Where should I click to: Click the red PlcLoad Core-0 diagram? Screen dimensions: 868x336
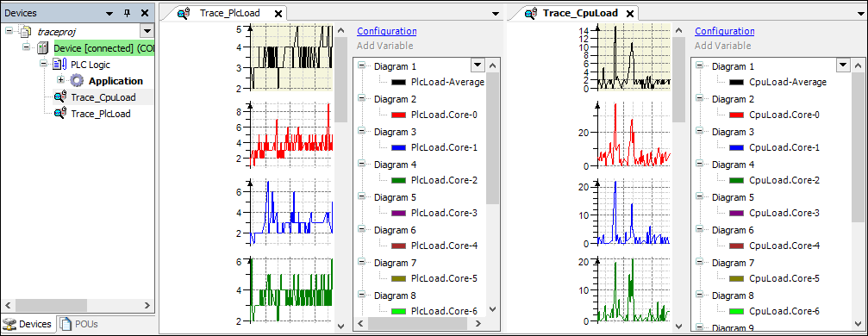pyautogui.click(x=290, y=134)
